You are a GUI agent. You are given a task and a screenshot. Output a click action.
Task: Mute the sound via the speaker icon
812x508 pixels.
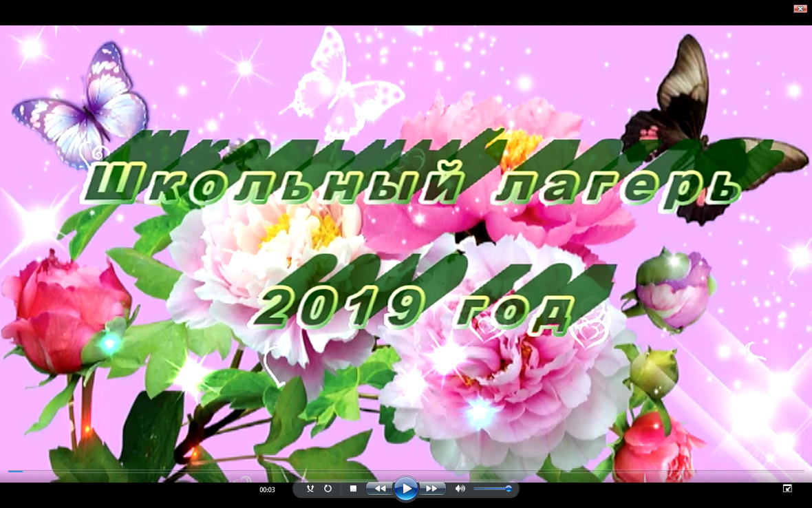[x=460, y=488]
